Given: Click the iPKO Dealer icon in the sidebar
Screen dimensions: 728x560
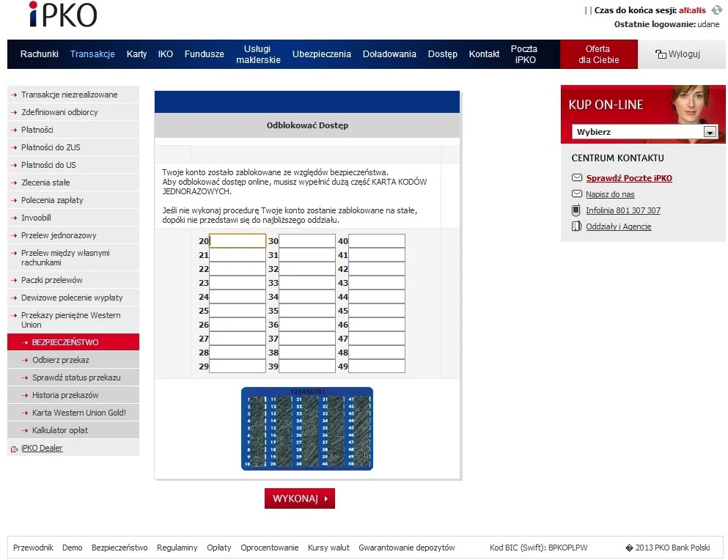Looking at the screenshot, I should point(14,449).
